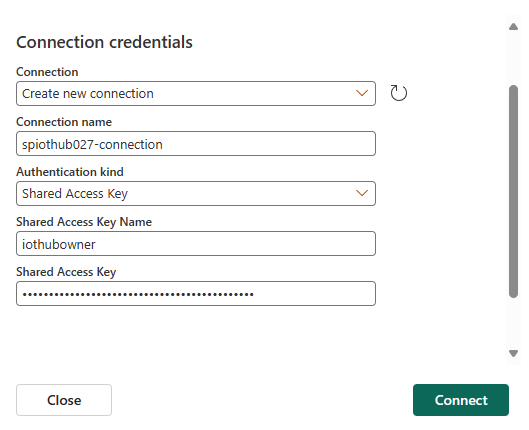Click the green Connect button
529x430 pixels.
point(461,400)
